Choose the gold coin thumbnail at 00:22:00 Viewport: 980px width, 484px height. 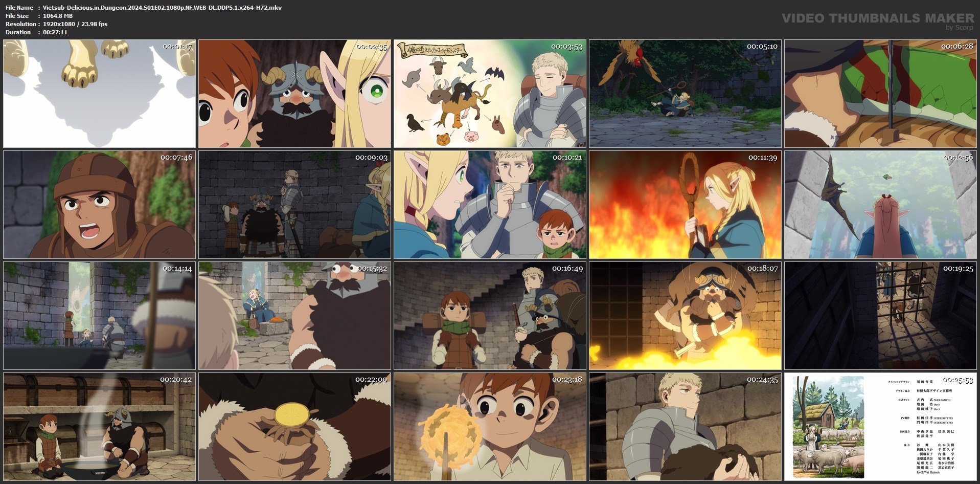(294, 427)
